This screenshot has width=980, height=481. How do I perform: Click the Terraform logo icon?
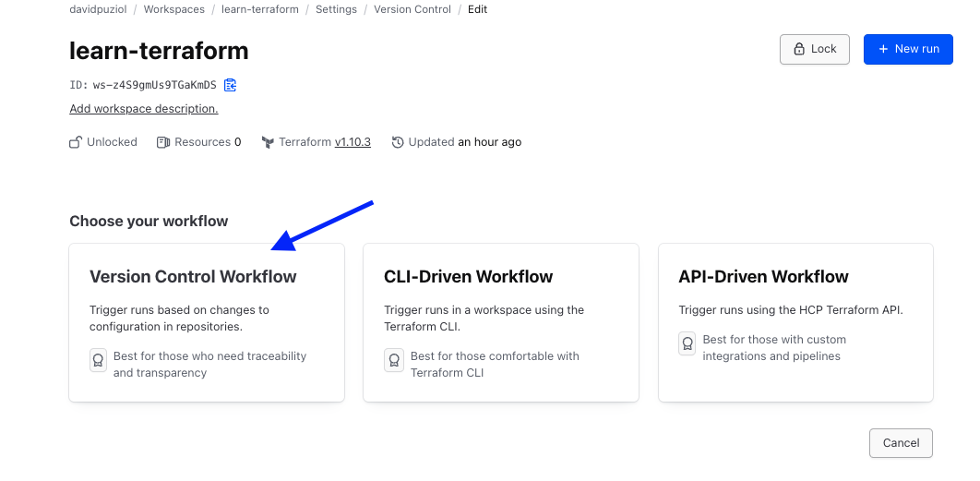pos(268,142)
